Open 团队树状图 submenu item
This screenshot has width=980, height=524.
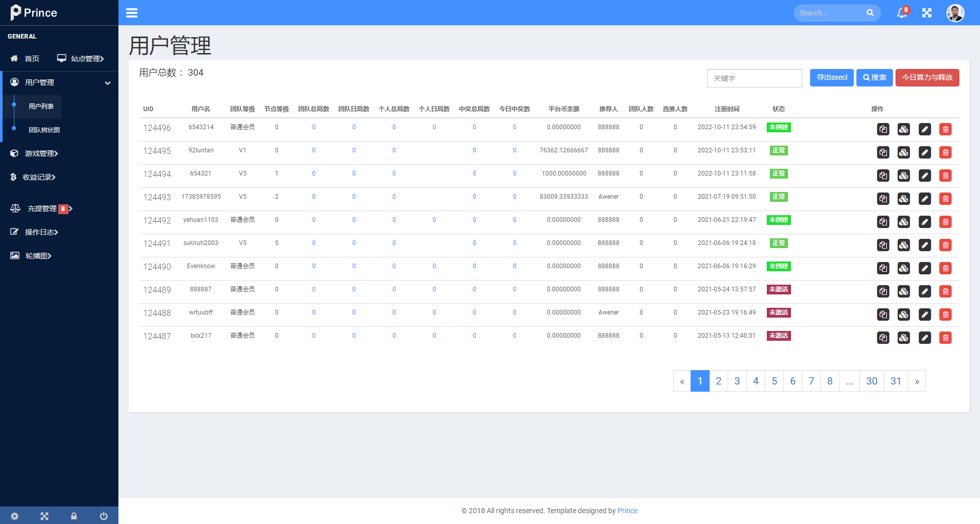click(44, 130)
